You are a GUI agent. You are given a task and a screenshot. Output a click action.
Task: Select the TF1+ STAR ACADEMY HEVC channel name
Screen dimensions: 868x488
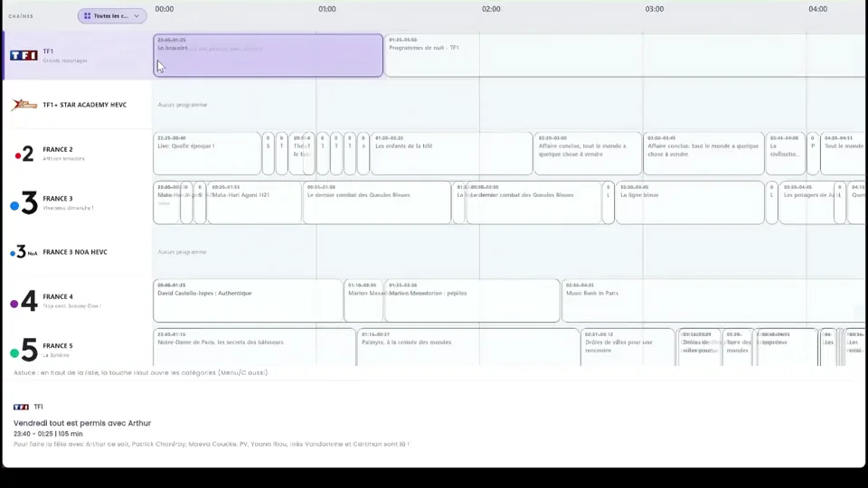[85, 105]
